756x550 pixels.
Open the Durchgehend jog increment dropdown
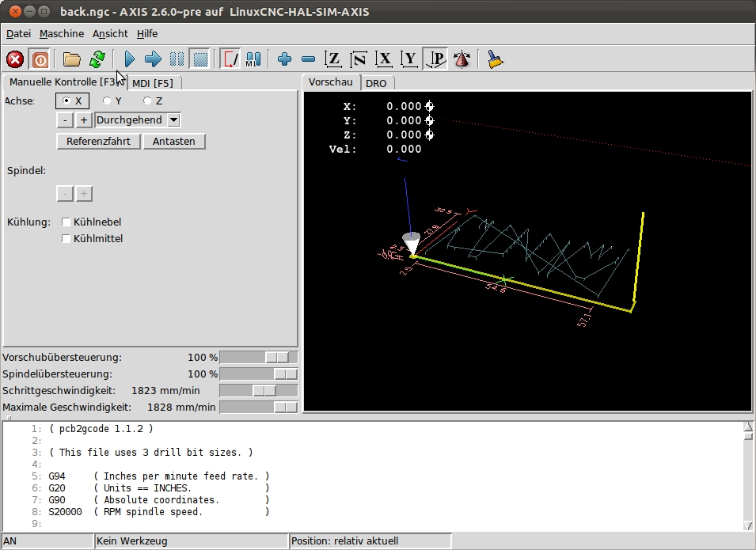[174, 120]
